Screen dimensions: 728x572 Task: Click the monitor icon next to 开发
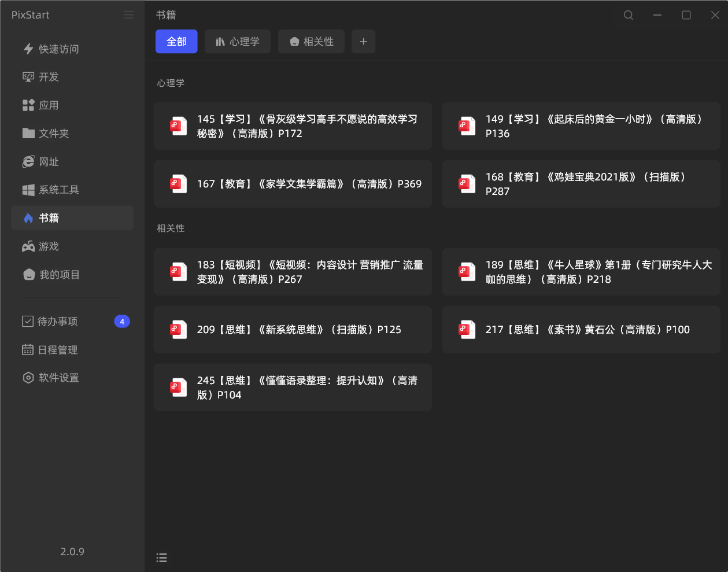[28, 77]
